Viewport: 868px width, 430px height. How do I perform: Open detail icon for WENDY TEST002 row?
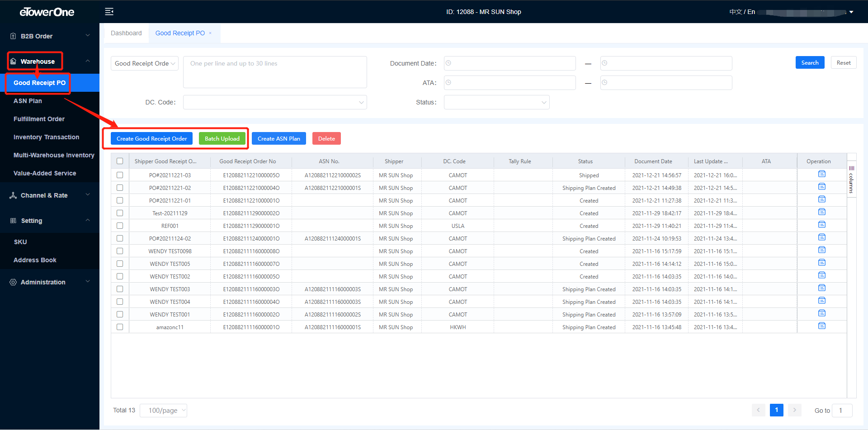click(x=822, y=275)
